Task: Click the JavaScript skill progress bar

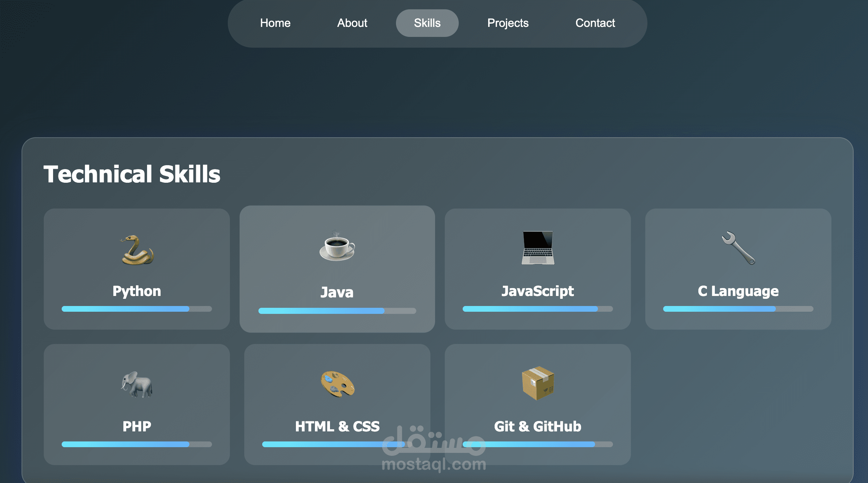Action: click(x=538, y=309)
